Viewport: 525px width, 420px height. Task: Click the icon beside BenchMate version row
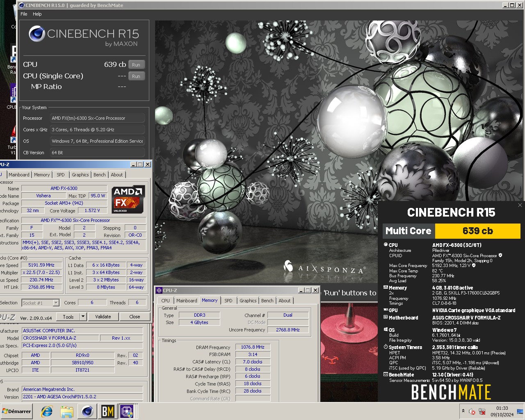pos(386,374)
